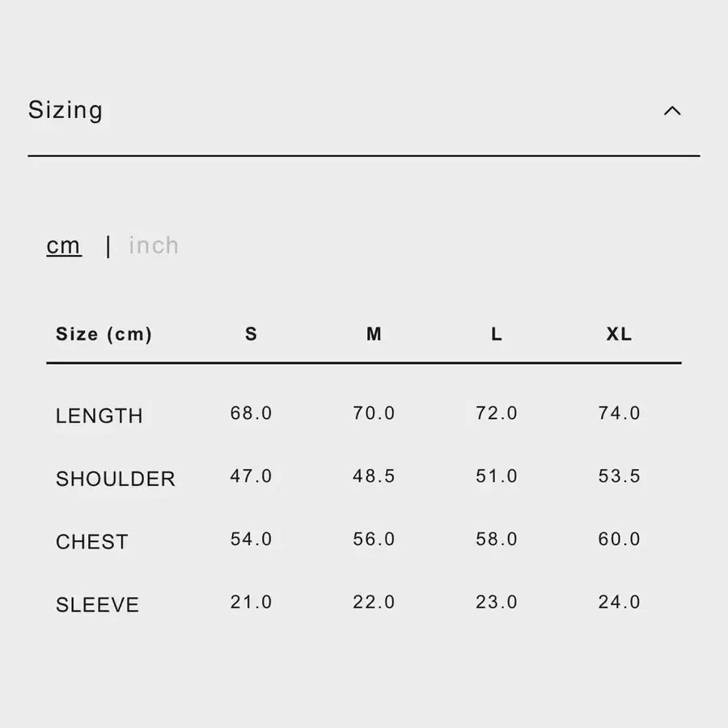Click the 68.0 length value for S
The height and width of the screenshot is (728, 728).
pyautogui.click(x=251, y=413)
